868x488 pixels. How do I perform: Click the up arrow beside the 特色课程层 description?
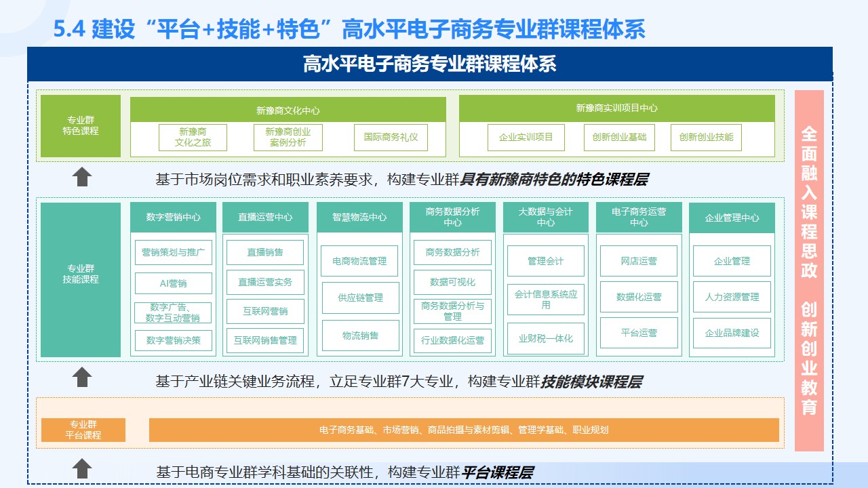[82, 178]
